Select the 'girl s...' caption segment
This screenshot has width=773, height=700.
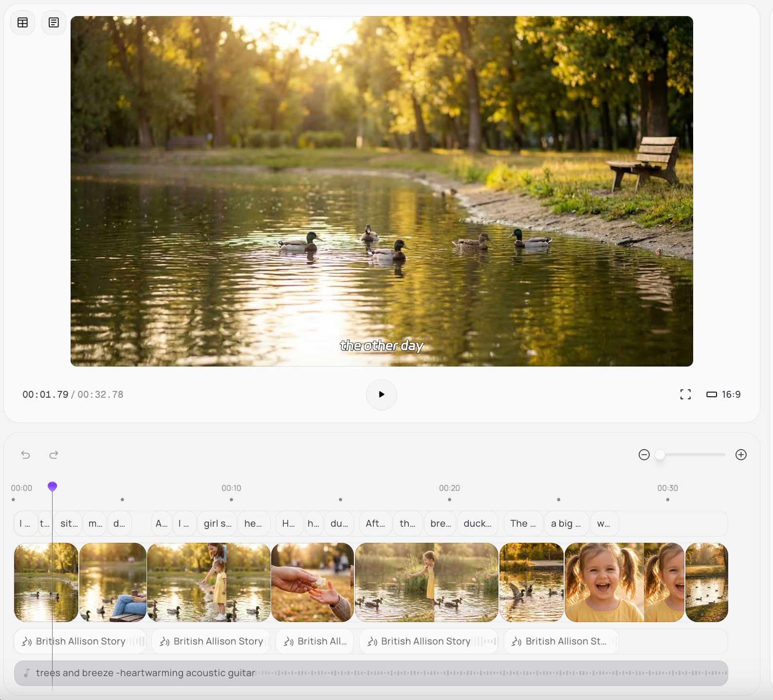pyautogui.click(x=217, y=523)
